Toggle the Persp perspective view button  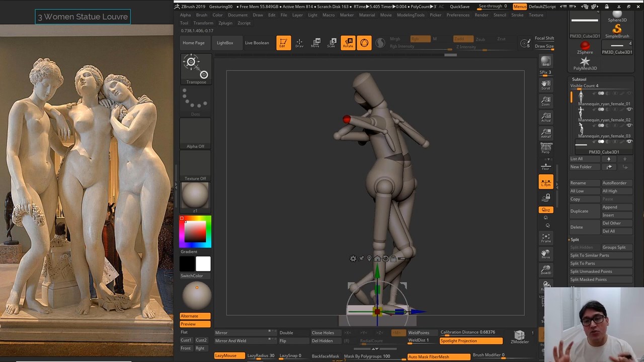(x=546, y=148)
